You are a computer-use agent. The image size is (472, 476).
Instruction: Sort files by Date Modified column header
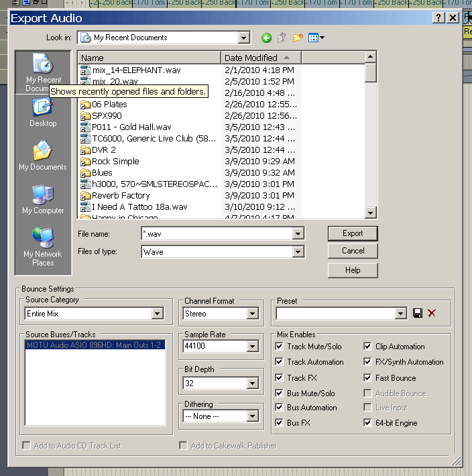[261, 58]
